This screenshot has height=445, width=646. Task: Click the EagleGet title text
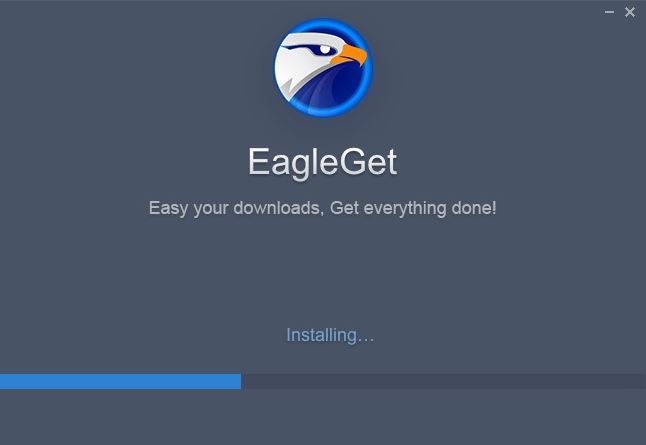pyautogui.click(x=323, y=162)
